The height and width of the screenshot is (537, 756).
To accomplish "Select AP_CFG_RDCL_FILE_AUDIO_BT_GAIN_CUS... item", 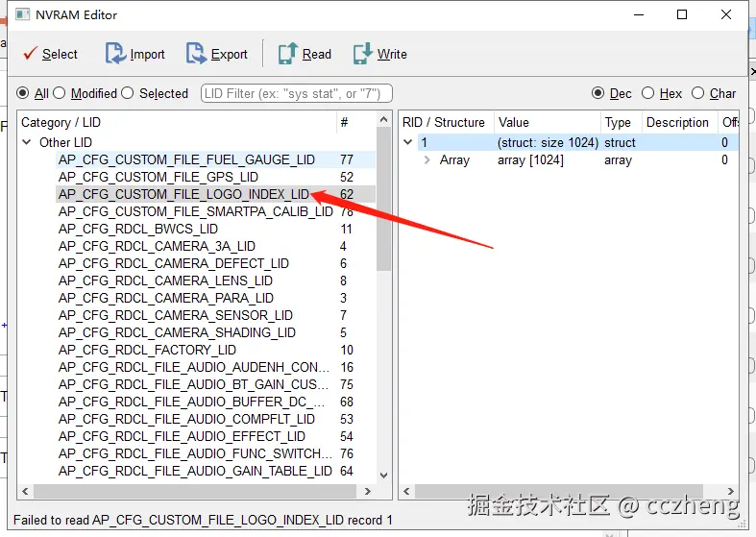I will tap(194, 384).
